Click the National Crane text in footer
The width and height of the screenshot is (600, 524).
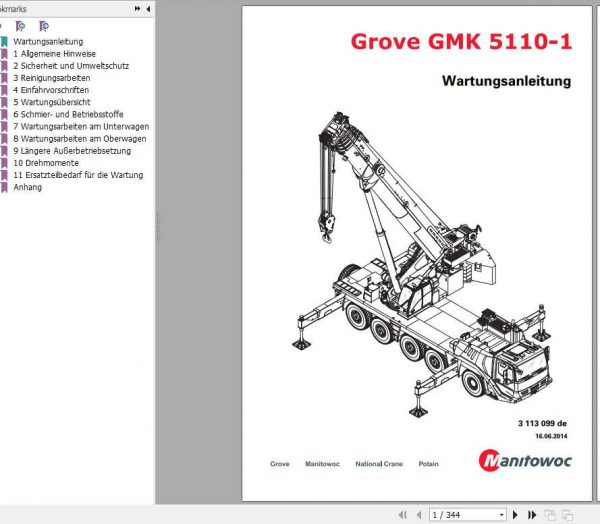pos(379,464)
